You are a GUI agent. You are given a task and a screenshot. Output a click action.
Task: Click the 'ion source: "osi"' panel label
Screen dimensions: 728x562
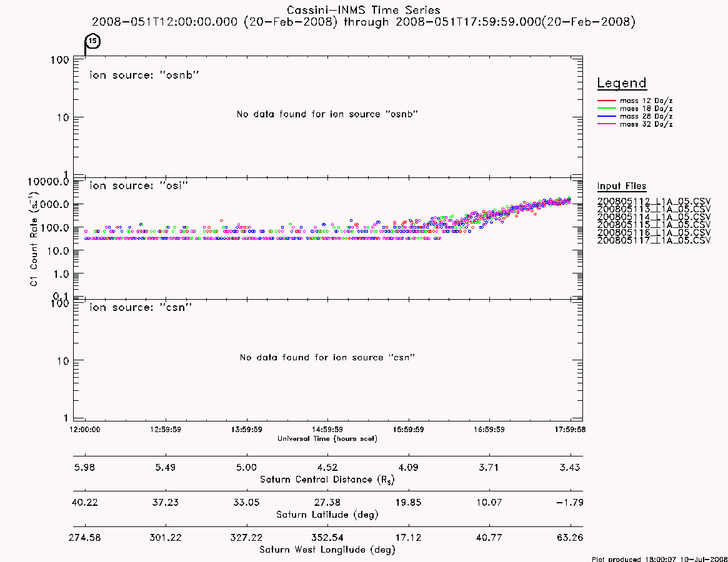point(139,185)
